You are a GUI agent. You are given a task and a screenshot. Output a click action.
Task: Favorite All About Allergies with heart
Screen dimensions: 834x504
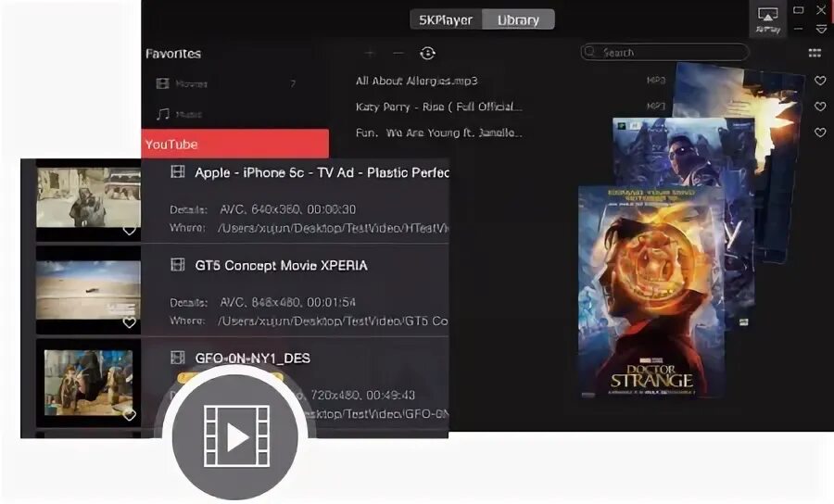pos(820,81)
